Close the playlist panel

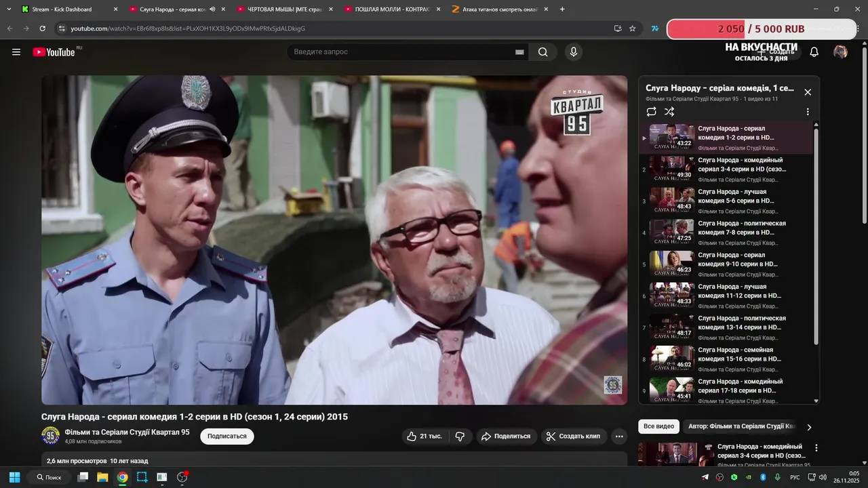click(x=808, y=92)
